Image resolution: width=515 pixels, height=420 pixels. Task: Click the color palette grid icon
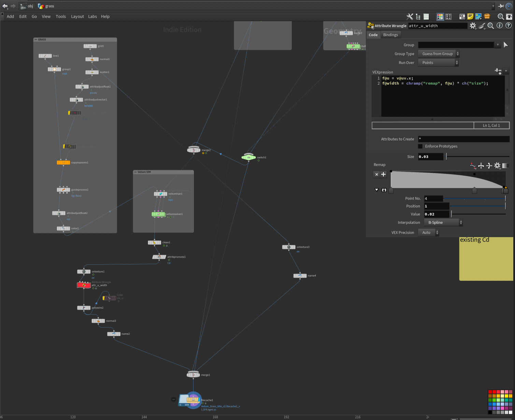click(440, 16)
